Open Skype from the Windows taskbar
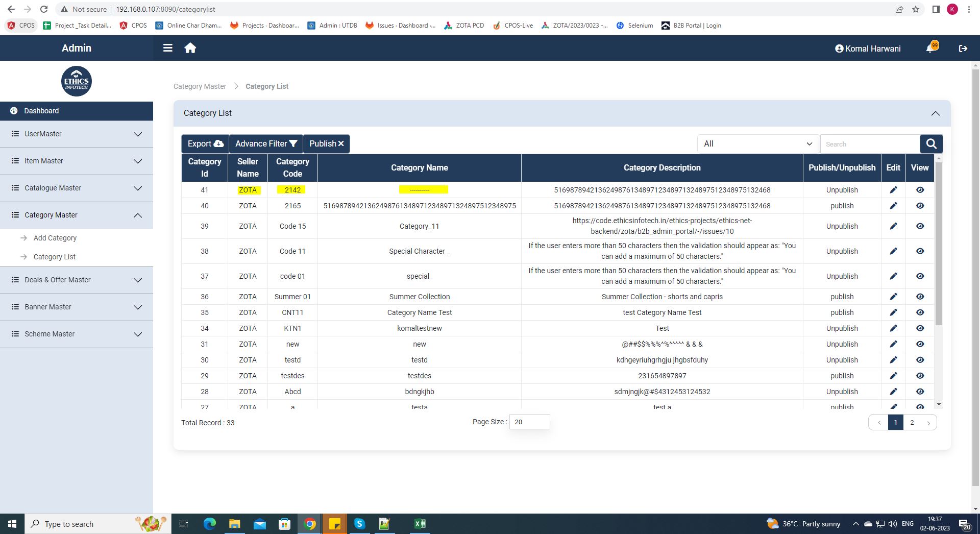 [x=360, y=524]
